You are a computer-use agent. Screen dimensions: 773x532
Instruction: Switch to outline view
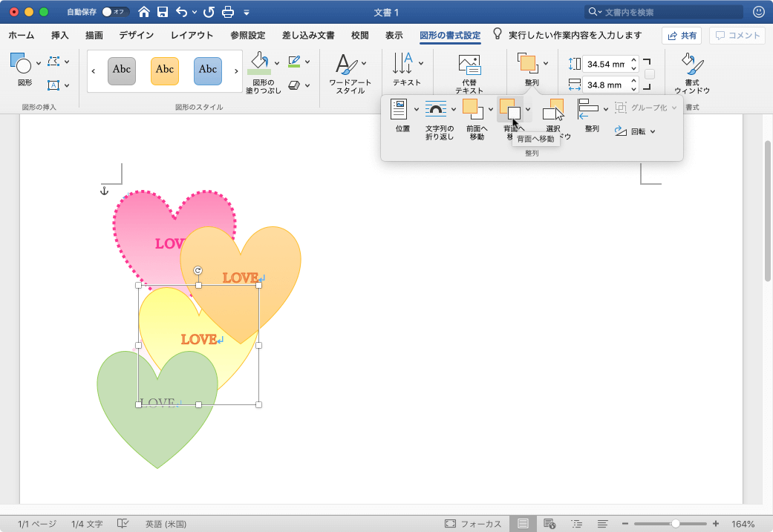point(576,524)
